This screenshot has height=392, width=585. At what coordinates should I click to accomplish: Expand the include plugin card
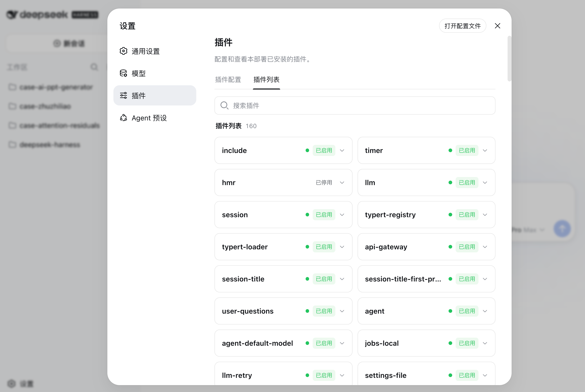[x=342, y=150]
